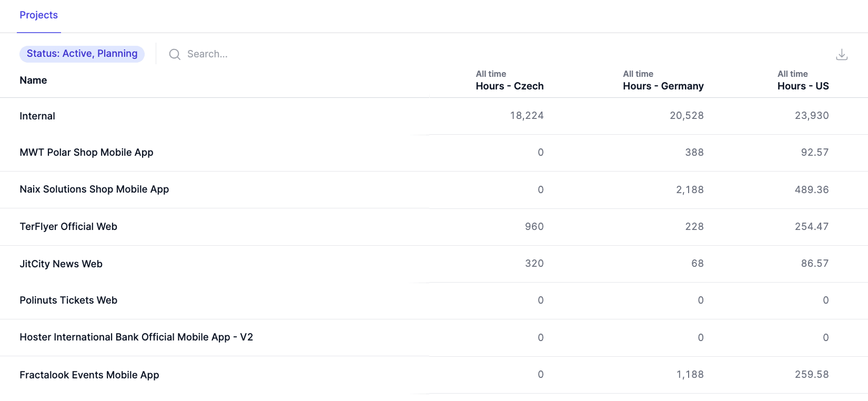This screenshot has height=401, width=868.
Task: Open Fractalook Events Mobile App project
Action: [89, 375]
